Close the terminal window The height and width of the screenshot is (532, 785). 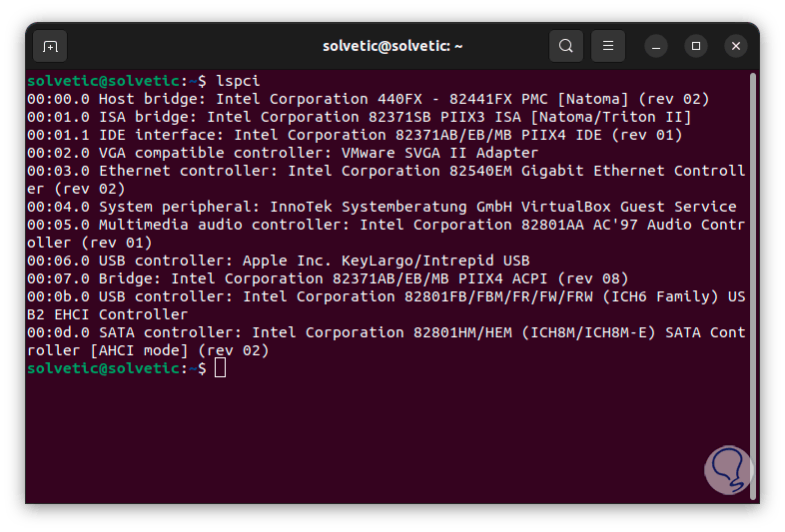click(x=735, y=47)
